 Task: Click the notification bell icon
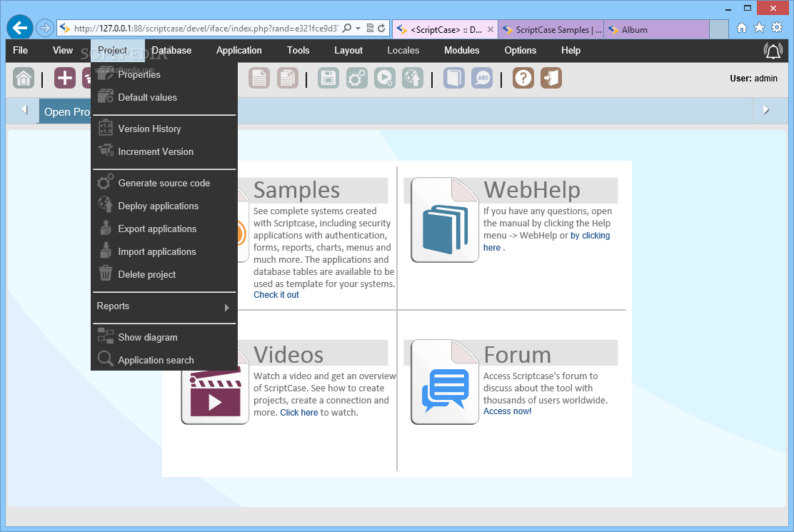[773, 51]
